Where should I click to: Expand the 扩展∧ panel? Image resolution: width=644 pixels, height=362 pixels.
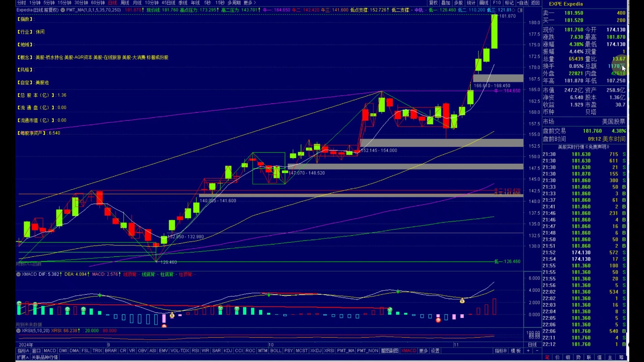pyautogui.click(x=23, y=357)
